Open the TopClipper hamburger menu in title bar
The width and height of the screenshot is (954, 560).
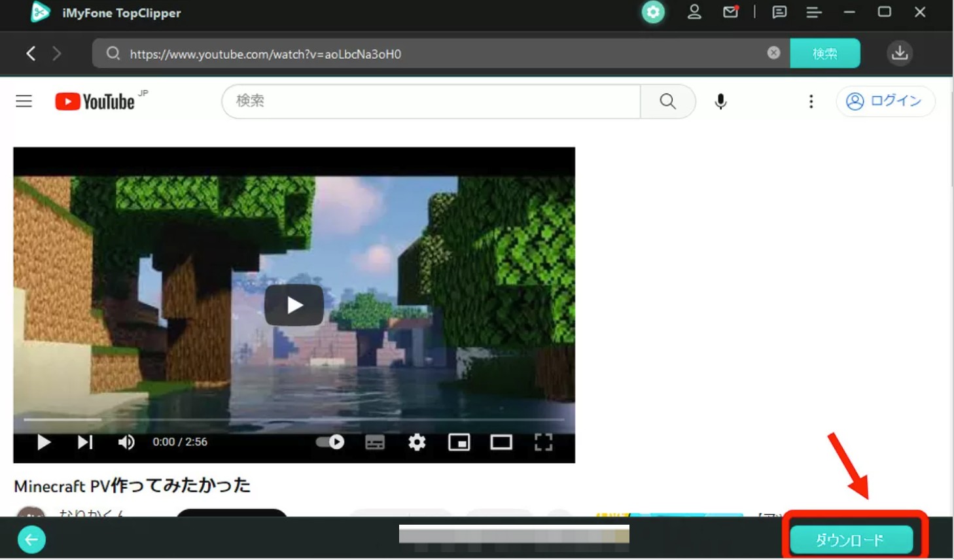click(814, 12)
